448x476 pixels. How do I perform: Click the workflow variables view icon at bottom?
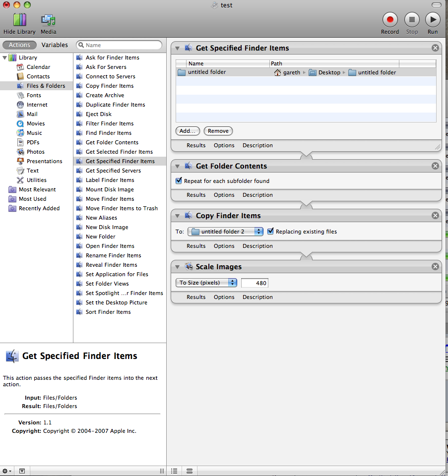pyautogui.click(x=190, y=471)
